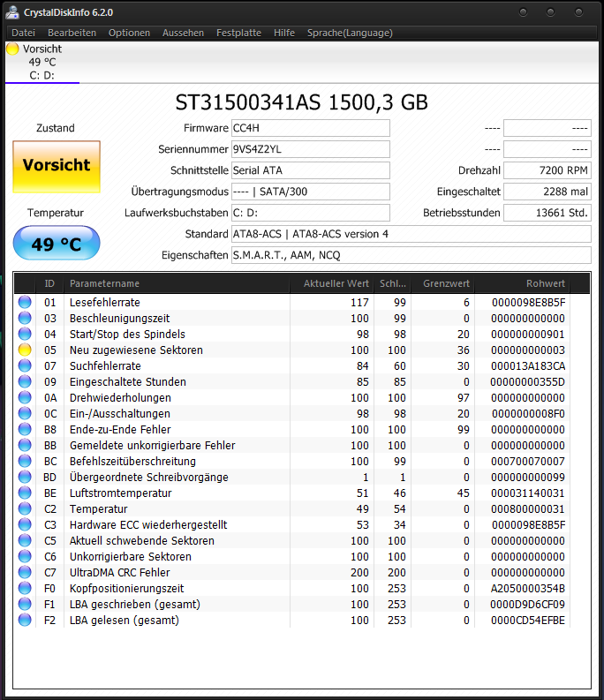Click the Betriebsstunden field 13661 Std.

[x=547, y=213]
